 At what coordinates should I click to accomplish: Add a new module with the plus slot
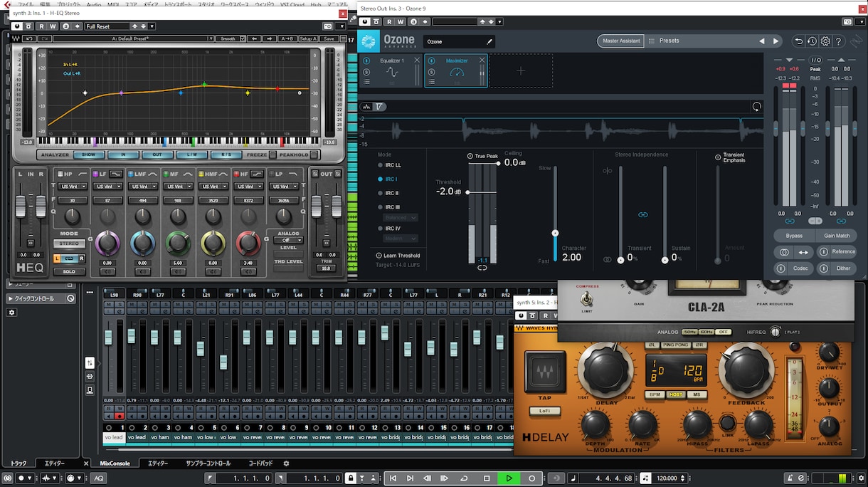tap(521, 70)
